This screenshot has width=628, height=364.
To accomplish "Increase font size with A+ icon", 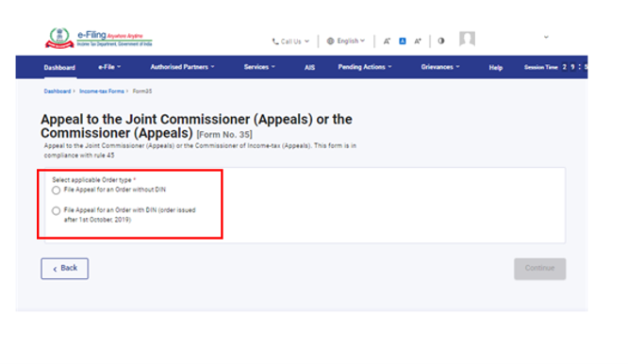I will [418, 41].
